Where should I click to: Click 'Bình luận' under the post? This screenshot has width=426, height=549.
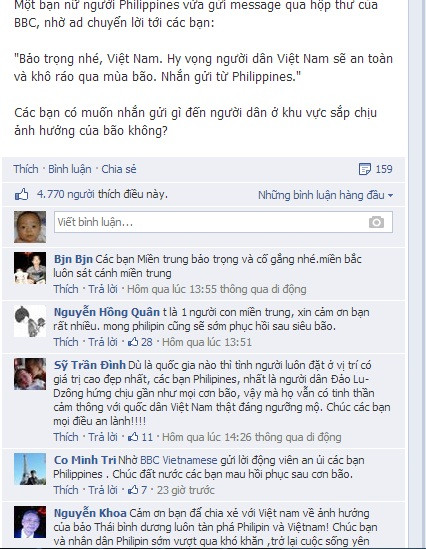point(70,169)
